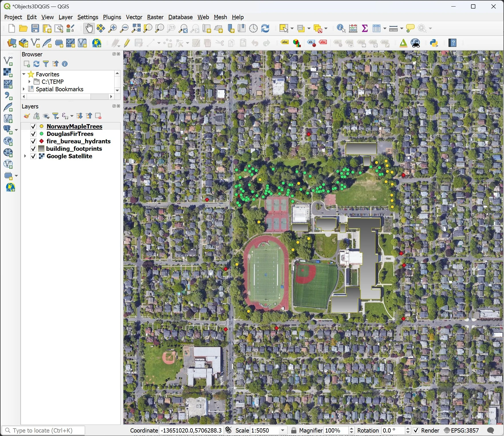The height and width of the screenshot is (436, 504).
Task: Activate the Zoom In tool
Action: (112, 28)
